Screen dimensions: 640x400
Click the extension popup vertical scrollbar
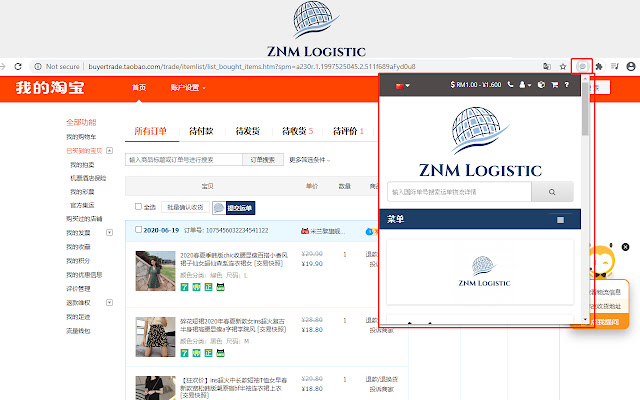pos(585,109)
